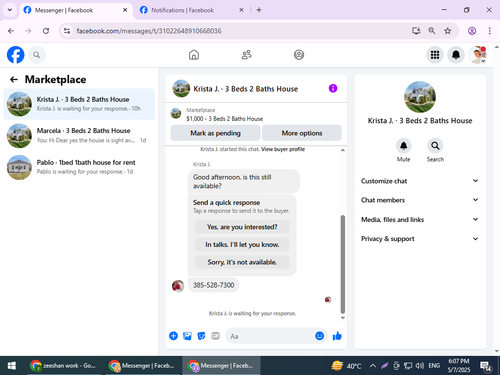Image resolution: width=500 pixels, height=375 pixels.
Task: Click the Facebook logo icon
Action: 15,55
